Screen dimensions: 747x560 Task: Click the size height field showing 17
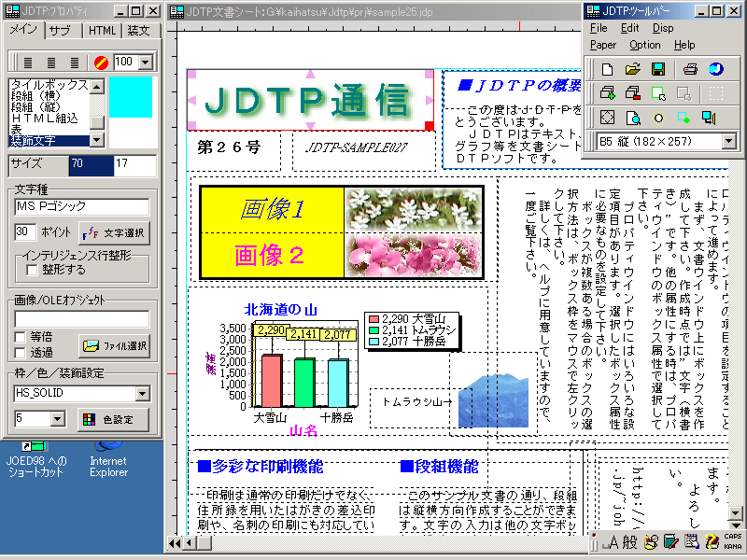pyautogui.click(x=135, y=165)
